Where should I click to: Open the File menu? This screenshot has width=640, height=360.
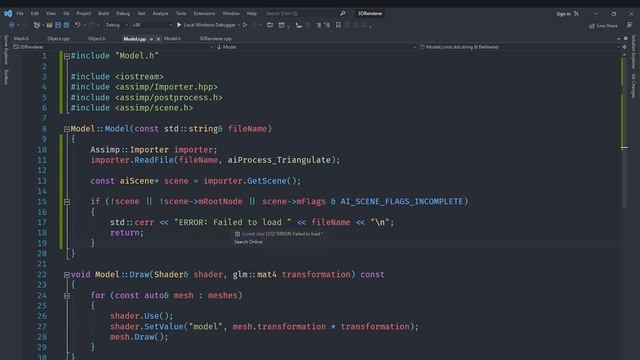20,13
